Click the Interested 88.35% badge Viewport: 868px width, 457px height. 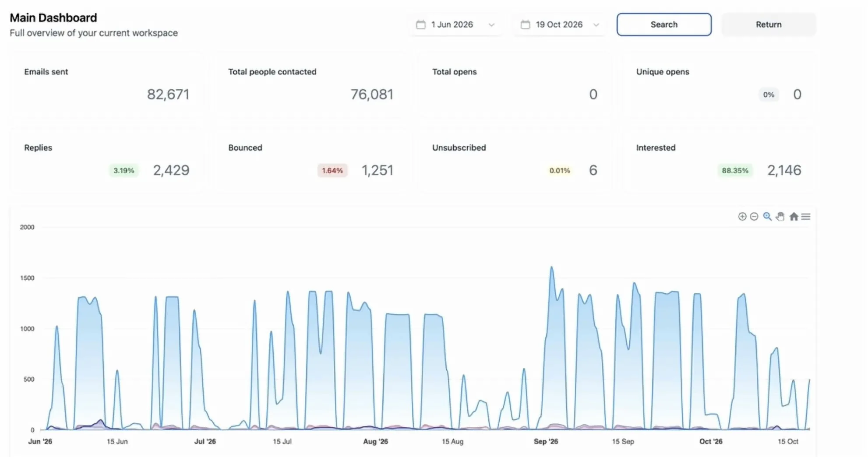tap(735, 170)
